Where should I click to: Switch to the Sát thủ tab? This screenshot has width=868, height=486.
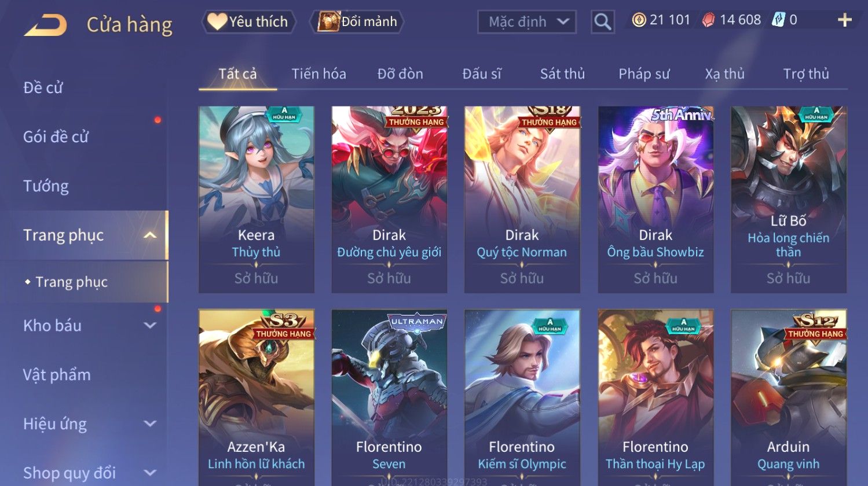562,74
